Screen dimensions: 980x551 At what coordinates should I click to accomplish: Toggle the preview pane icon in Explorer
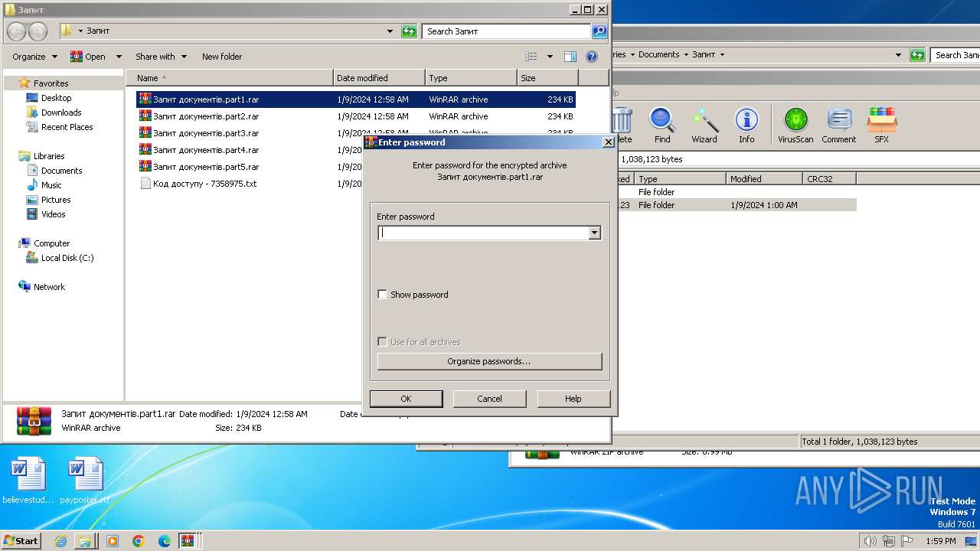(x=570, y=57)
